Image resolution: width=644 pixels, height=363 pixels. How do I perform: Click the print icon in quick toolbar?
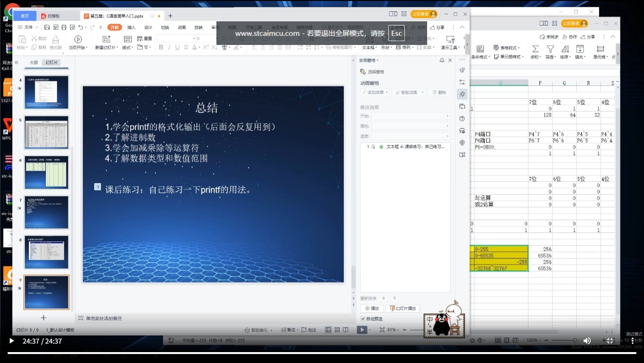coord(64,27)
